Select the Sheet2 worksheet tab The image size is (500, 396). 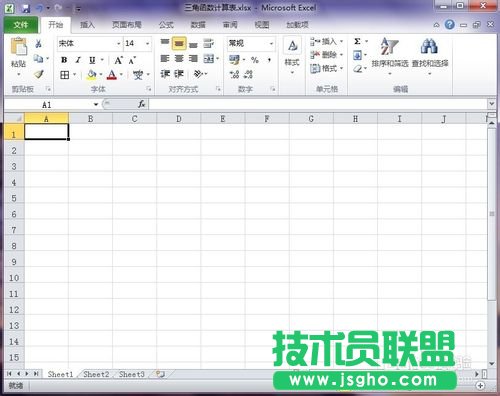(x=96, y=374)
